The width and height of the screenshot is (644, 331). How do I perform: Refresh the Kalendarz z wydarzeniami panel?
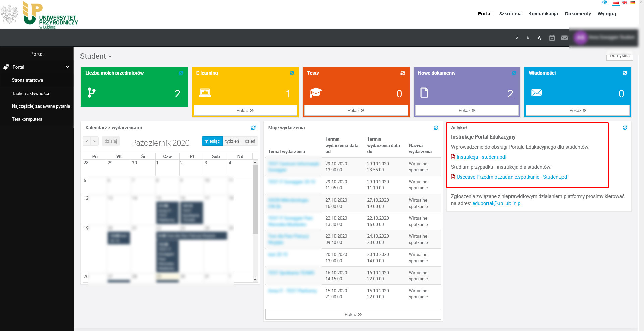[253, 128]
